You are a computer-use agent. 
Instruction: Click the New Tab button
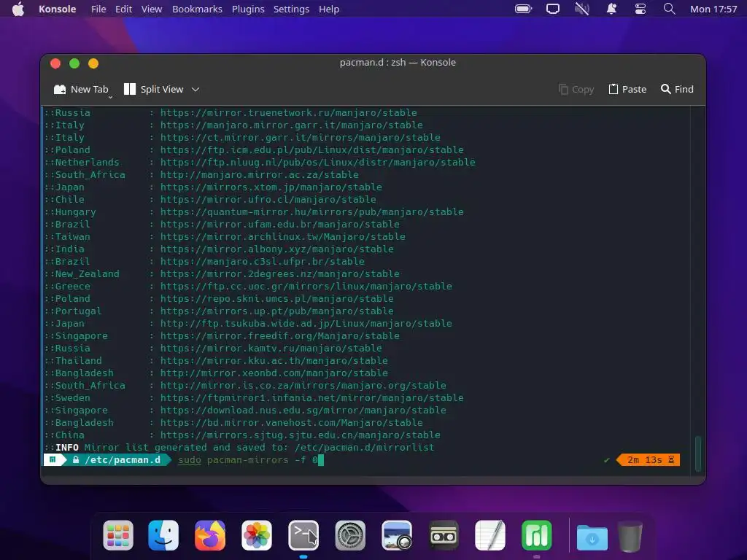81,89
